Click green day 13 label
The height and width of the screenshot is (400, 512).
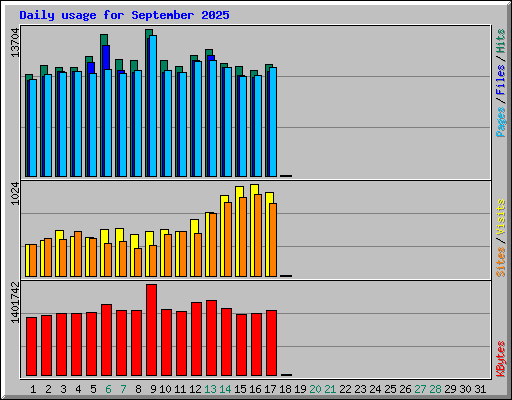(x=210, y=389)
